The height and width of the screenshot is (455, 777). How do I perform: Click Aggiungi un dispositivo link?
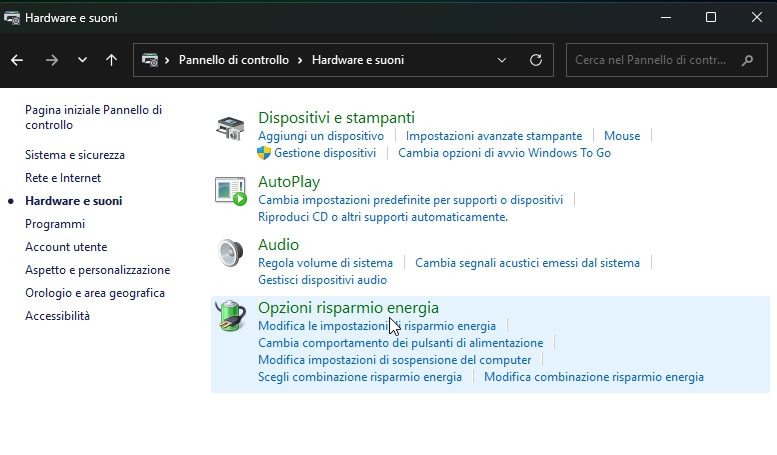(321, 136)
